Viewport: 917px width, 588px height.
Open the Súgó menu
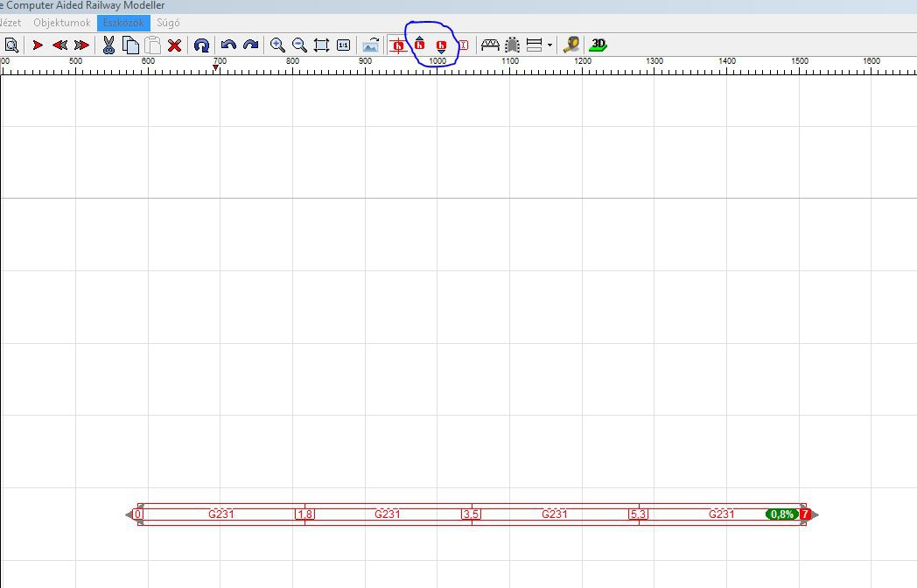pyautogui.click(x=168, y=23)
